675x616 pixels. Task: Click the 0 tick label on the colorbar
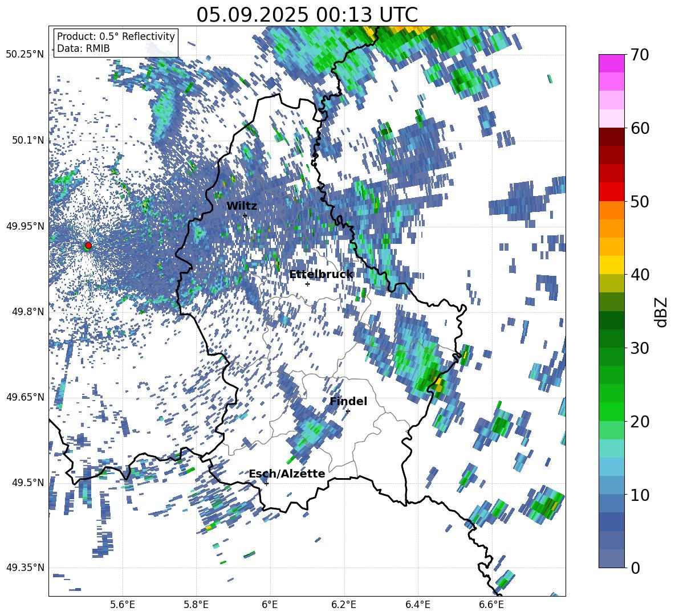coord(635,568)
